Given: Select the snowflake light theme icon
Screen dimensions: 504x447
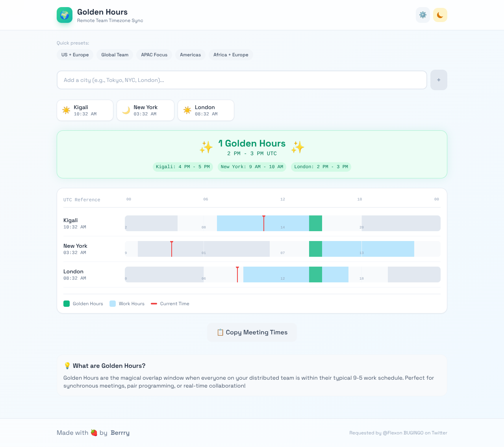Looking at the screenshot, I should (x=423, y=15).
